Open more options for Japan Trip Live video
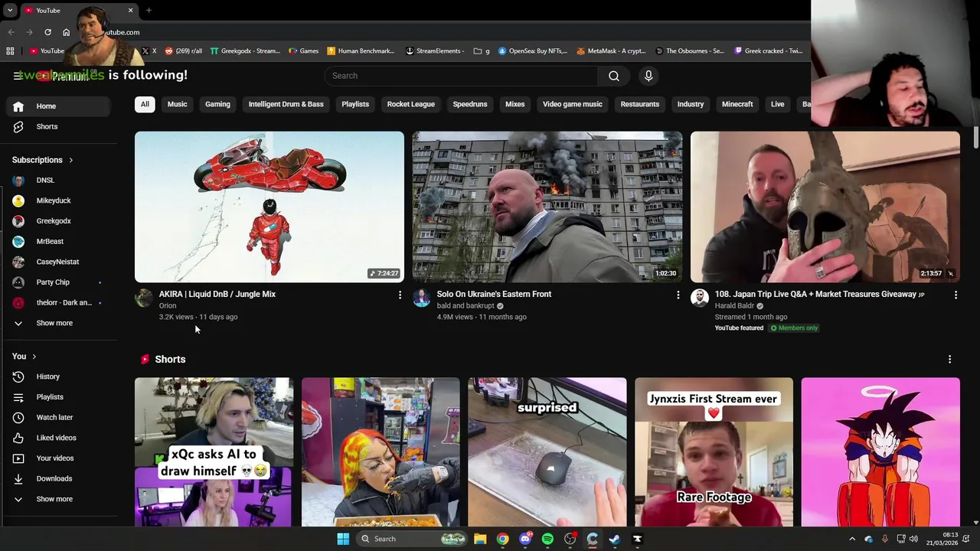The width and height of the screenshot is (980, 551). pos(955,295)
